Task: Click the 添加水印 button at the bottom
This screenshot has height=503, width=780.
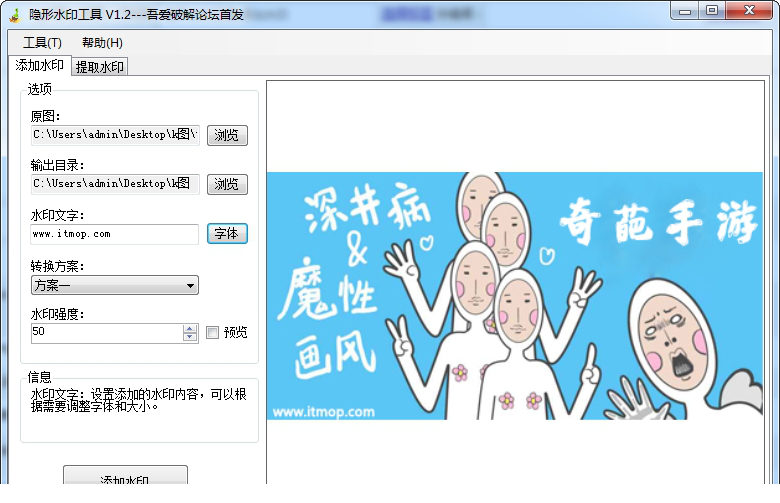Action: tap(125, 476)
